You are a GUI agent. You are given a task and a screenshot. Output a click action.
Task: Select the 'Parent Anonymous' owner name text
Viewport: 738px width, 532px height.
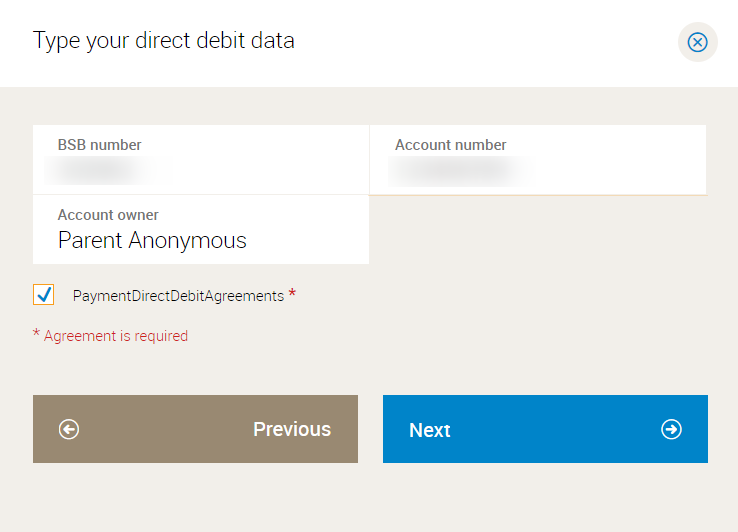pyautogui.click(x=152, y=241)
